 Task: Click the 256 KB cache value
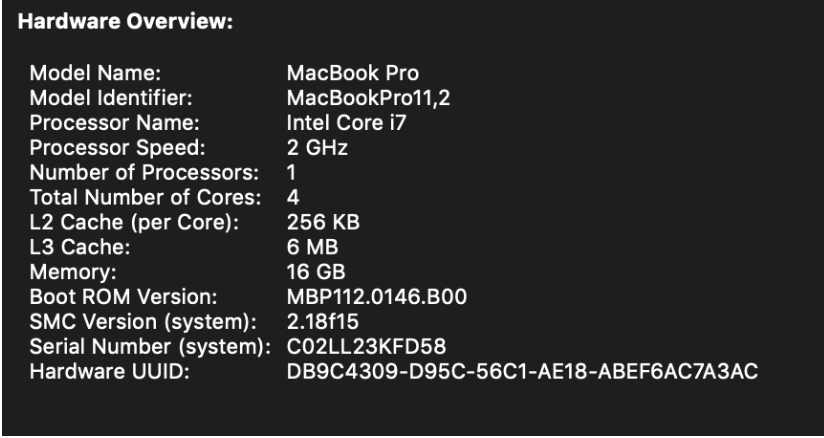(x=323, y=222)
